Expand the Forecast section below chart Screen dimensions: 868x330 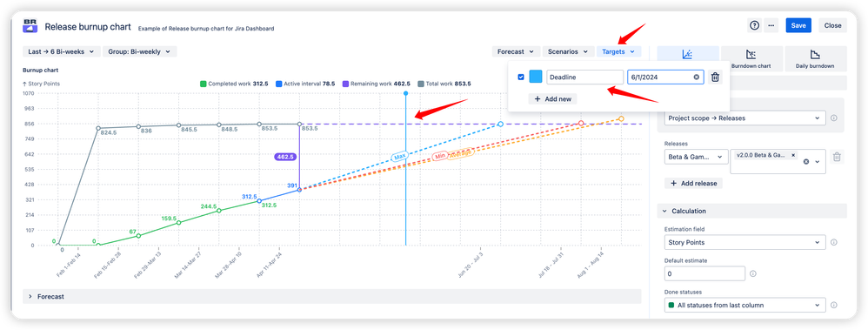(332, 297)
